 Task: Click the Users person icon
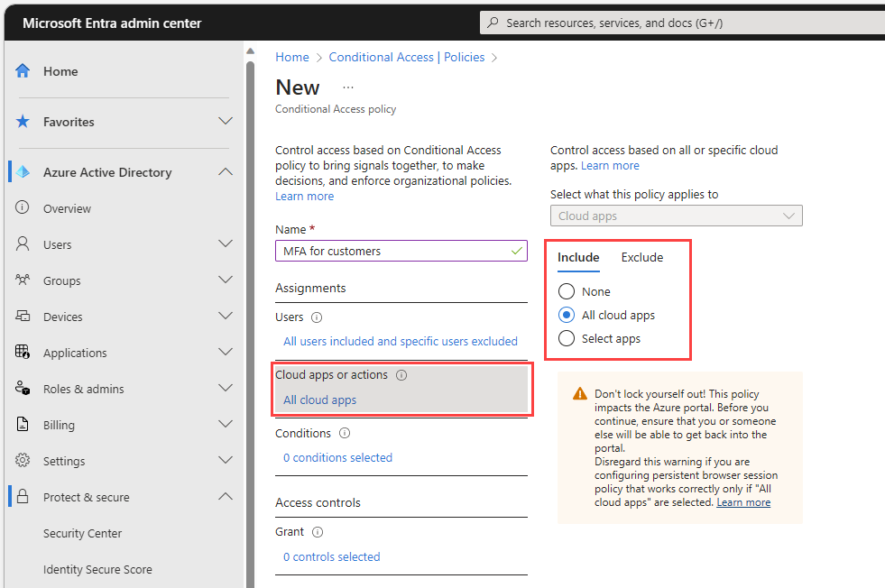pos(23,243)
